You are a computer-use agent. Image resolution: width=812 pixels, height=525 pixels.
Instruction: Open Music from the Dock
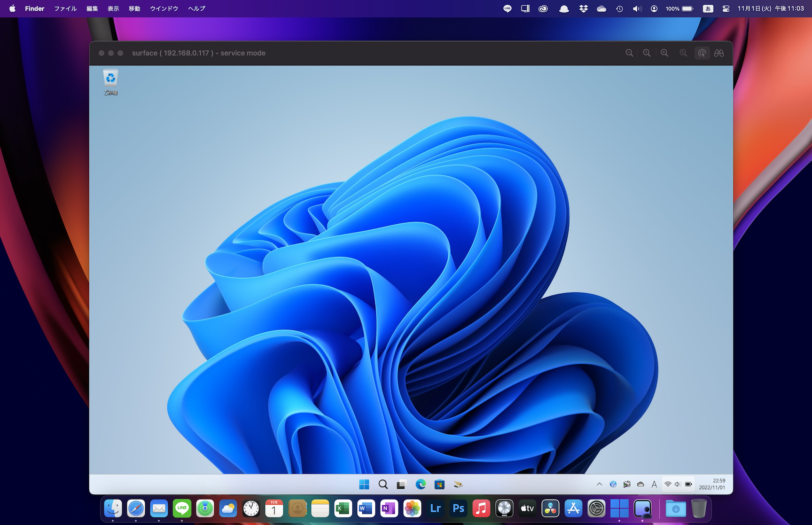pyautogui.click(x=481, y=508)
